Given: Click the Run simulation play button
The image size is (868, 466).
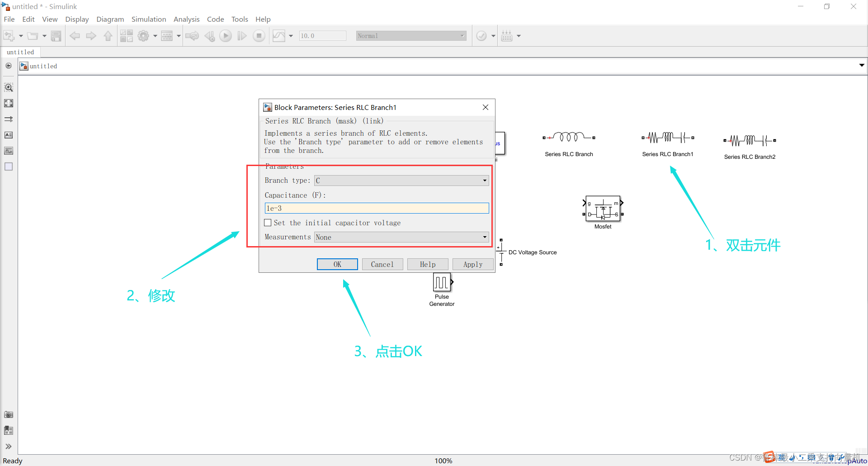Looking at the screenshot, I should coord(226,36).
